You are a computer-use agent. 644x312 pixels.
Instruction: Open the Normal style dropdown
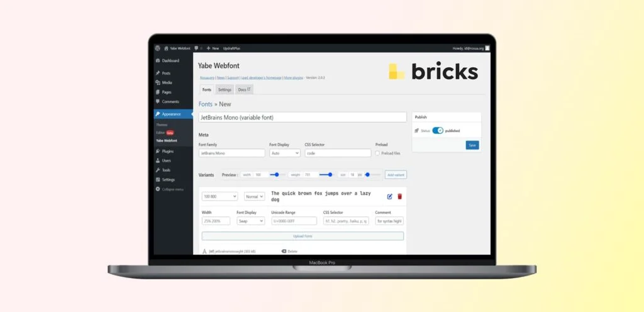click(x=254, y=197)
